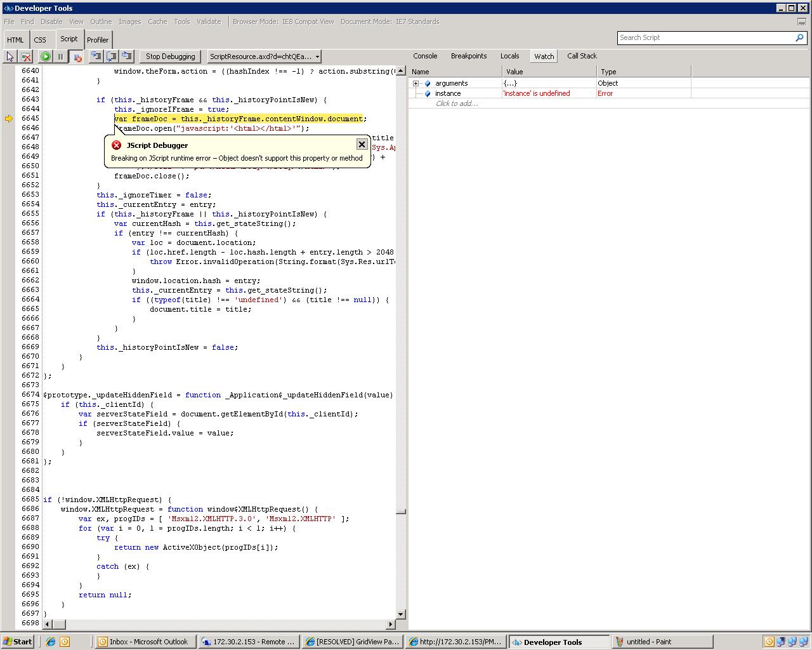
Task: Open the Windows Start menu
Action: click(x=17, y=642)
